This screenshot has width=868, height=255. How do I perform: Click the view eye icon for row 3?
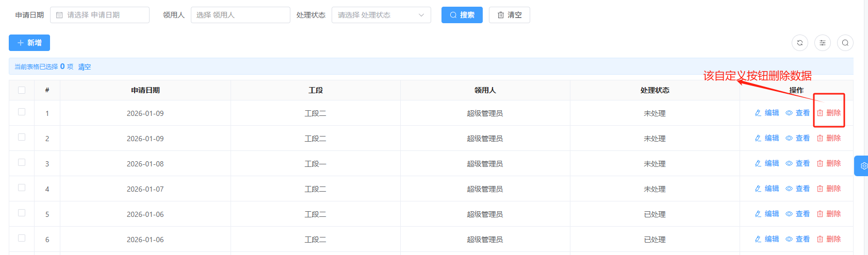(789, 163)
